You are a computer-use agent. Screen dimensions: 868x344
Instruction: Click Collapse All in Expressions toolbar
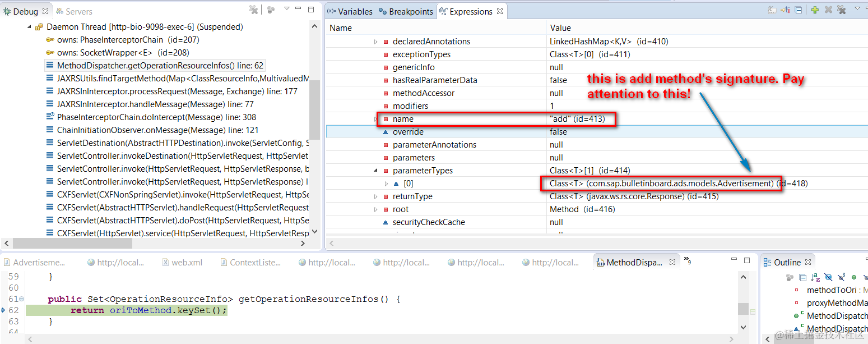(x=798, y=10)
